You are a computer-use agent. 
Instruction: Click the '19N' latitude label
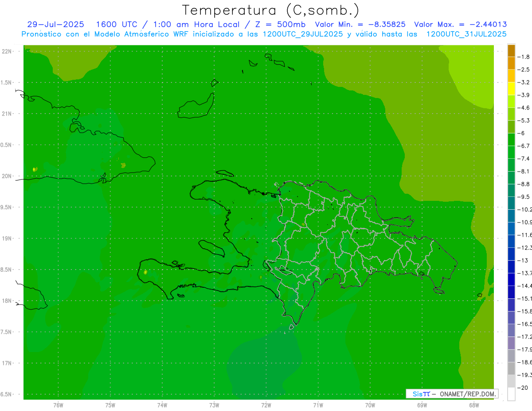[8, 238]
